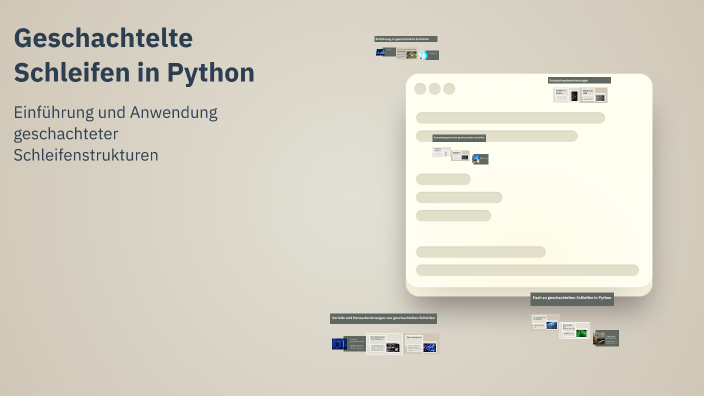Open the 'Vorteile und Herausforderungen' topic label
Screen dimensions: 704x396
tap(383, 318)
